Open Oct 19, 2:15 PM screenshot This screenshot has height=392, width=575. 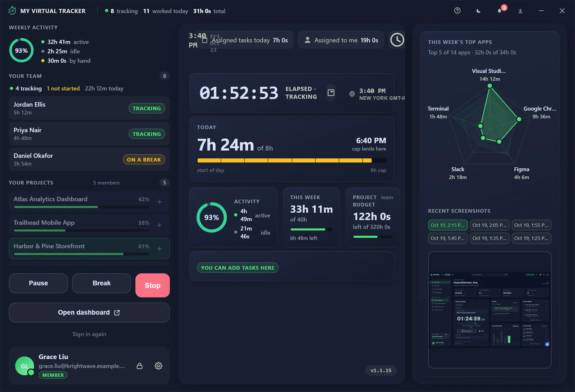[x=448, y=225]
